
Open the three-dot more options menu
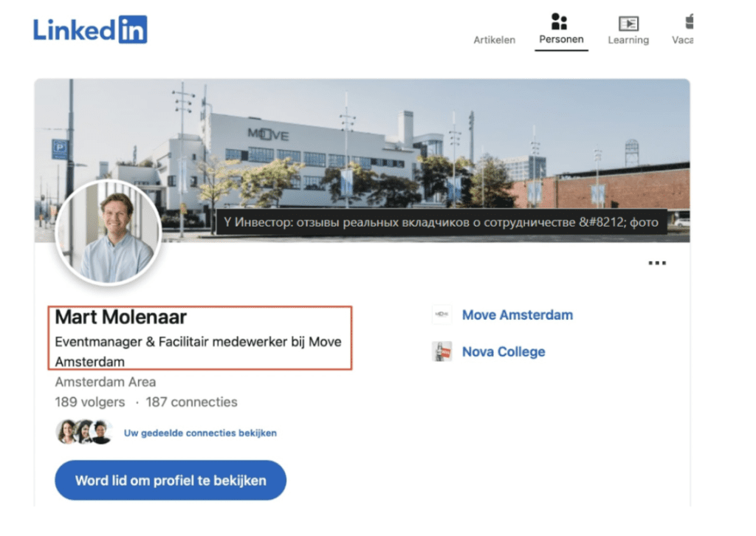(656, 263)
